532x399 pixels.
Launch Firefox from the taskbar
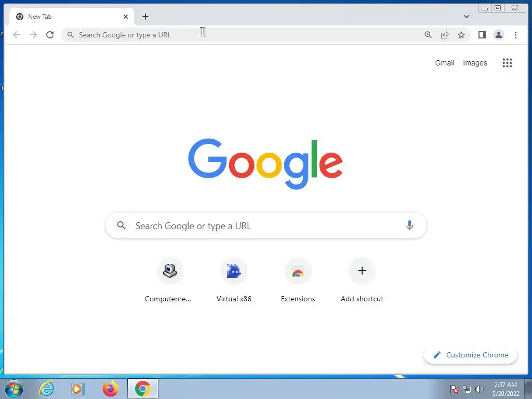pos(110,389)
